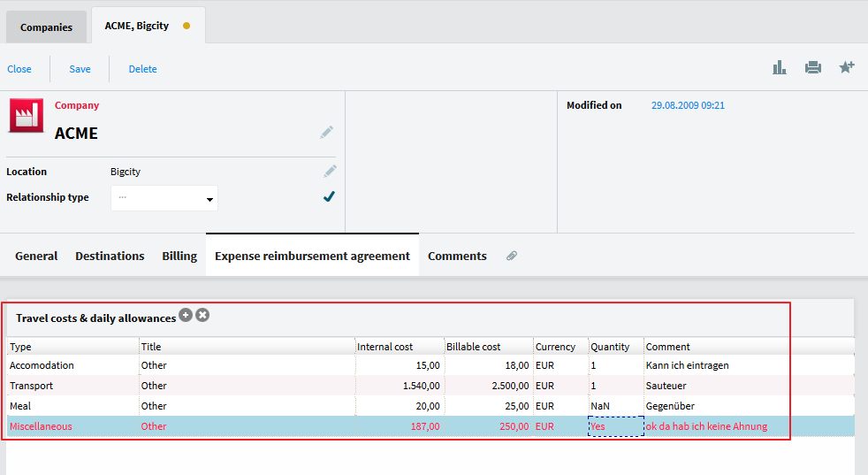Click the Billable cost column header
This screenshot has height=475, width=868.
489,347
